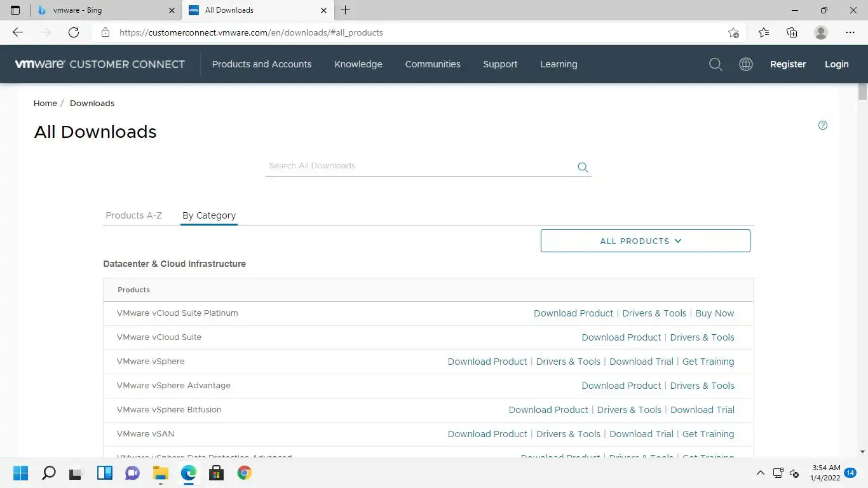
Task: Click the site lock icon in address bar
Action: point(105,32)
